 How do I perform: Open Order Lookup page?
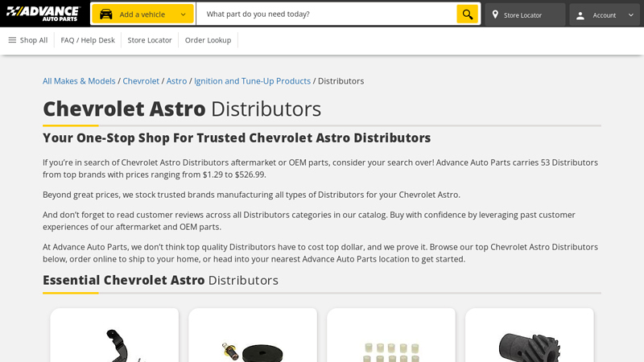pos(208,40)
